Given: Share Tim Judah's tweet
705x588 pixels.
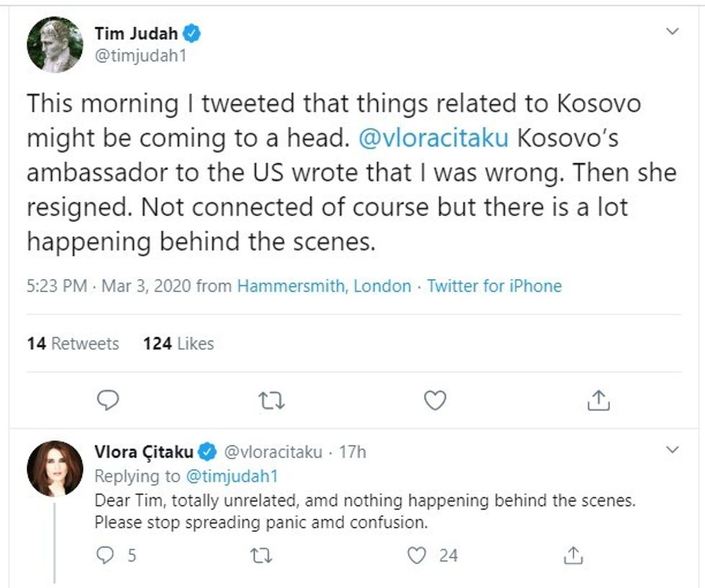Looking at the screenshot, I should click(x=598, y=399).
